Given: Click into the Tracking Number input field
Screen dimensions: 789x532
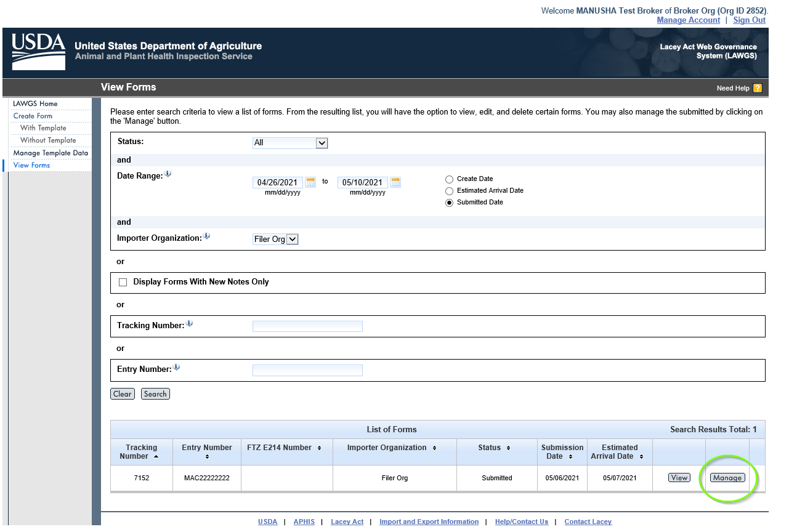Looking at the screenshot, I should [x=307, y=326].
